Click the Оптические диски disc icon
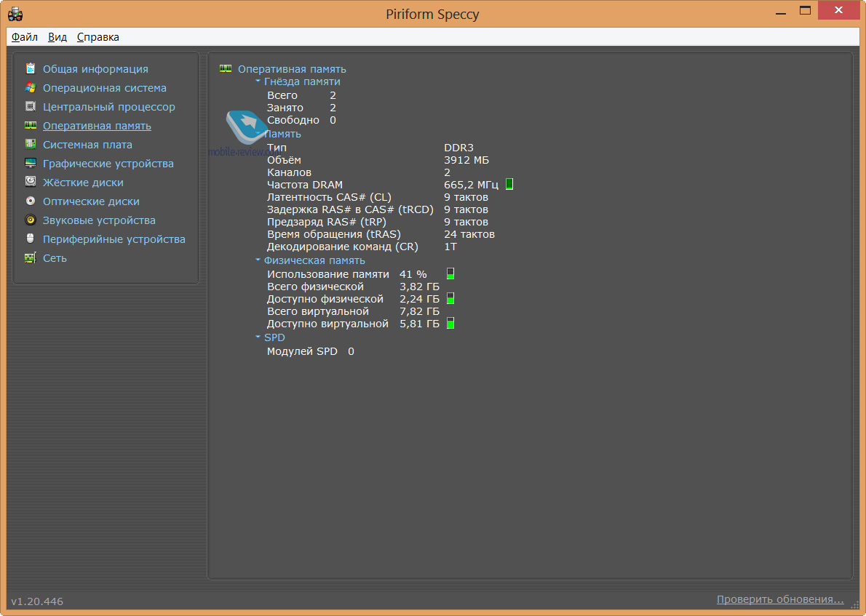This screenshot has height=616, width=866. [x=31, y=201]
